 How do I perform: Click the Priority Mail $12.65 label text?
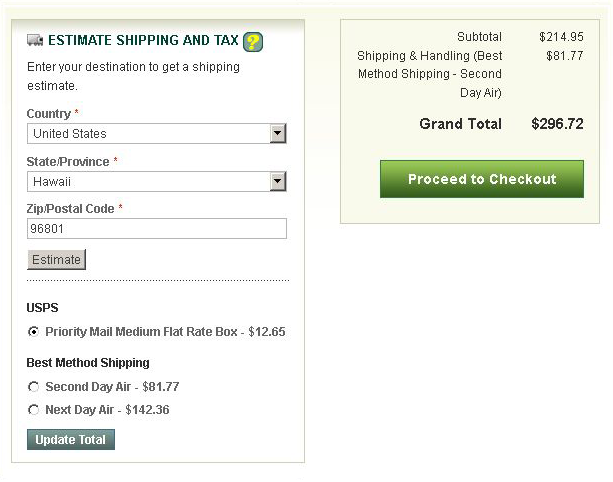click(165, 332)
